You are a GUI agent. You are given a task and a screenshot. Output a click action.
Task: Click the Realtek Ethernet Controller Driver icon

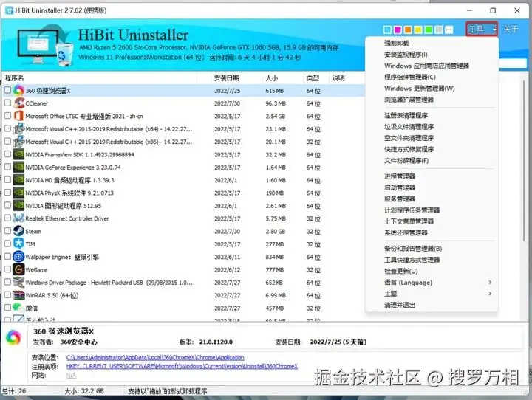(18, 218)
